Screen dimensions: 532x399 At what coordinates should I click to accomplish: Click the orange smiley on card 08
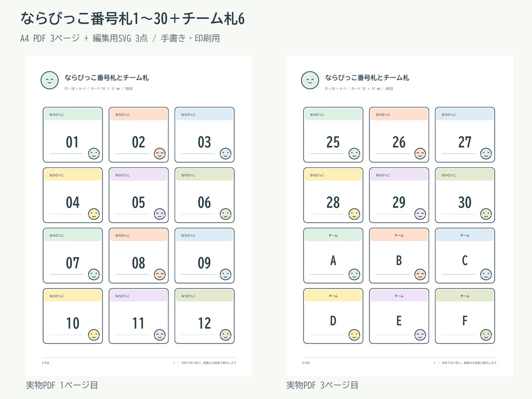(160, 274)
